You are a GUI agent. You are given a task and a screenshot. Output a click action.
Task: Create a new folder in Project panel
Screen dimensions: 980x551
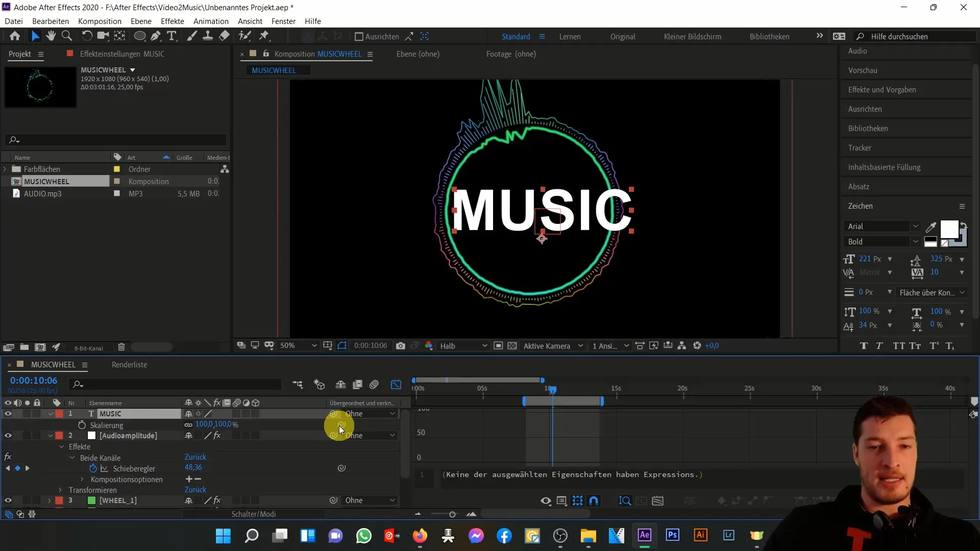coord(24,347)
